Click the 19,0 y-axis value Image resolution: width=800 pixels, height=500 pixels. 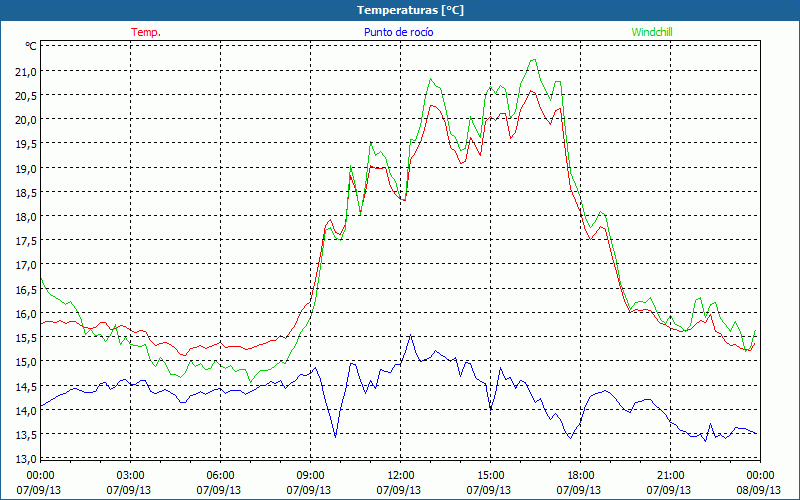click(x=26, y=169)
